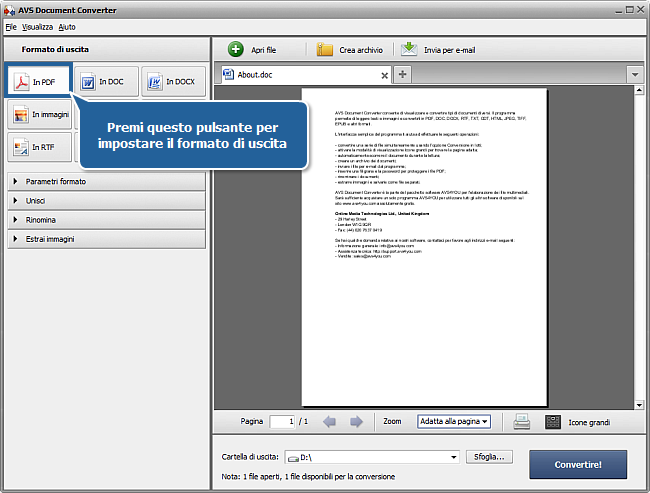This screenshot has height=493, width=650.
Task: Click the Formato di uscita header
Action: [x=55, y=49]
